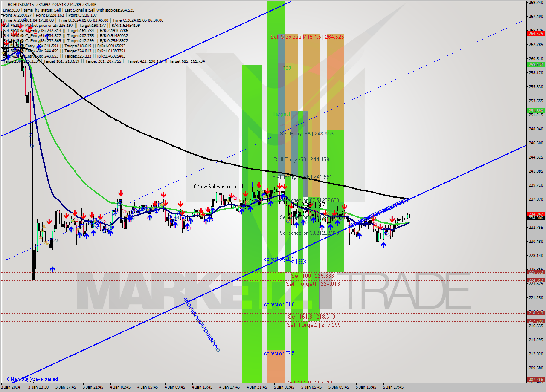Screen dimensions: 546x392
Task: Click the 225.333 price tag on axis
Action: (536, 272)
